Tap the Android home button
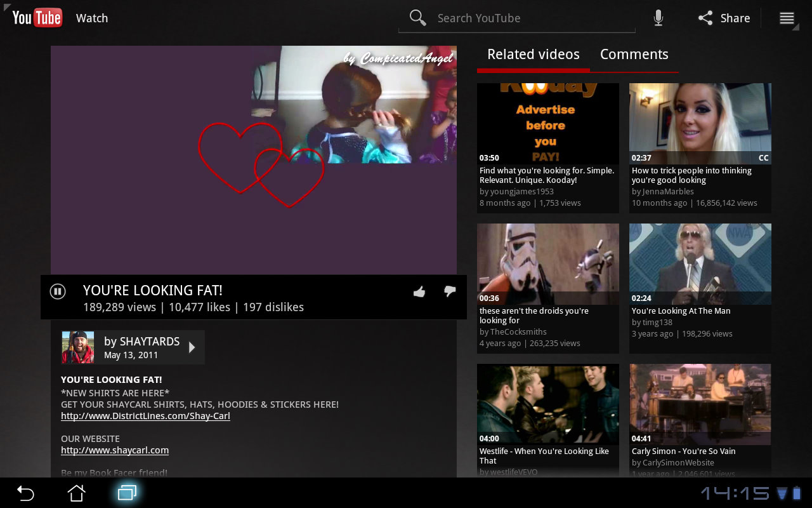Image resolution: width=812 pixels, height=508 pixels. point(76,493)
